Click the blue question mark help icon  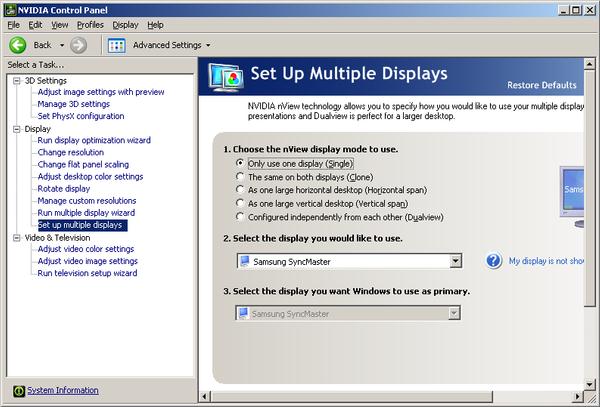point(494,261)
